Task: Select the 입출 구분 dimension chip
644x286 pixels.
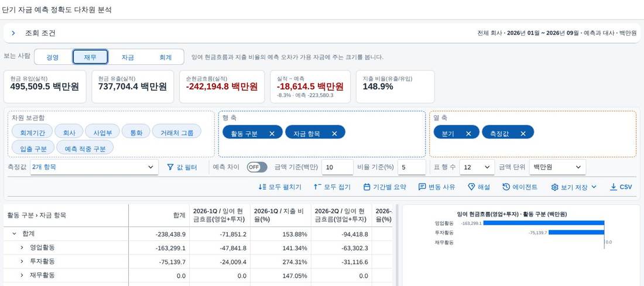Action: (33, 149)
